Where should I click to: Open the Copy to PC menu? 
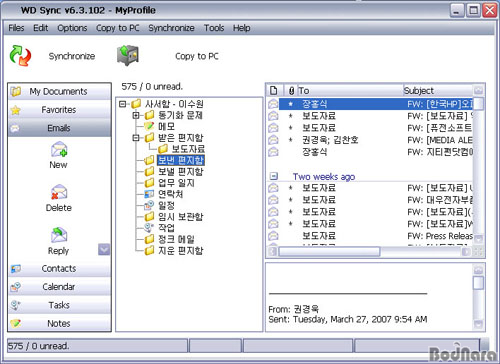(x=118, y=28)
